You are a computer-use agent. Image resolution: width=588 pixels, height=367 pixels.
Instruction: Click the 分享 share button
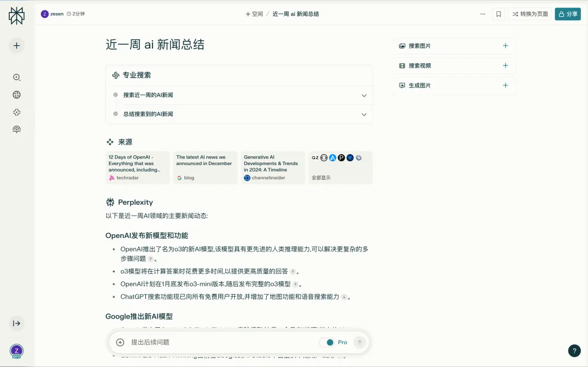(568, 14)
